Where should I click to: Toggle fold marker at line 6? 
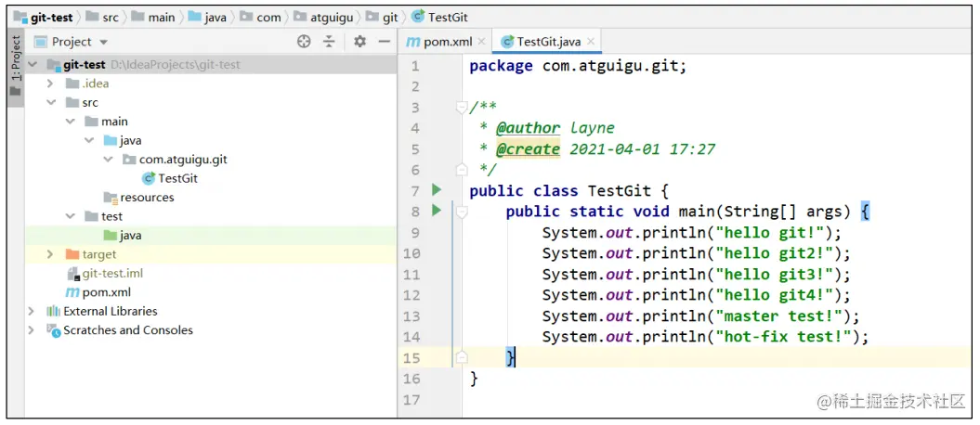(462, 169)
